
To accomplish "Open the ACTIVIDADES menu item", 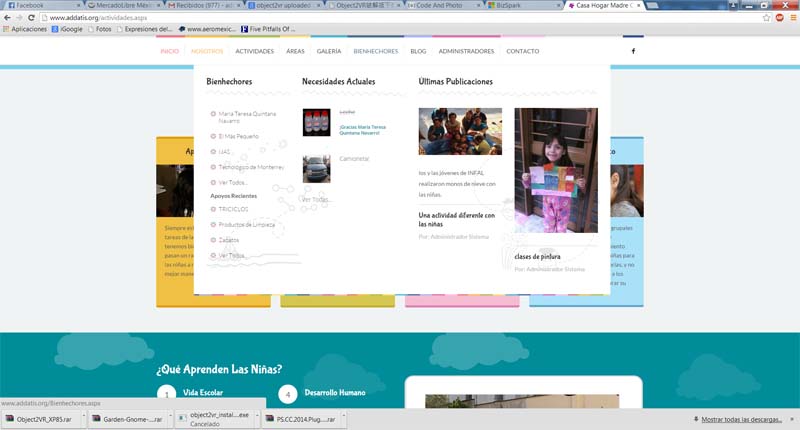I will (254, 51).
